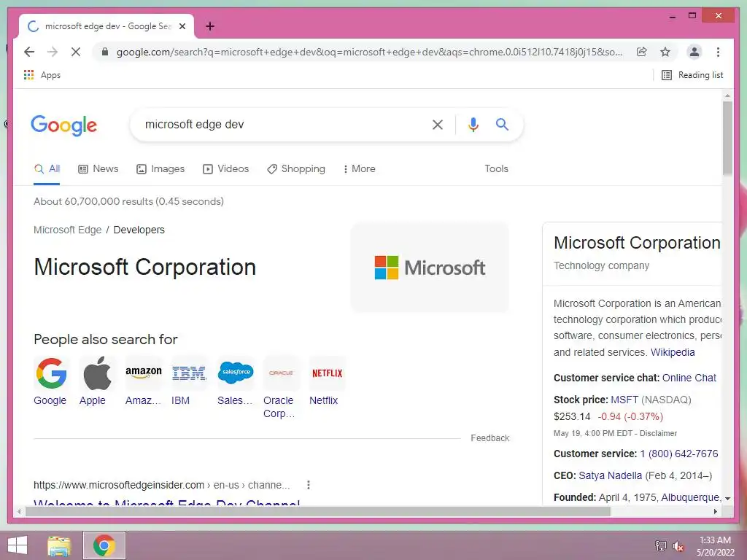Open the Oracle Corp related search icon

[x=281, y=373]
